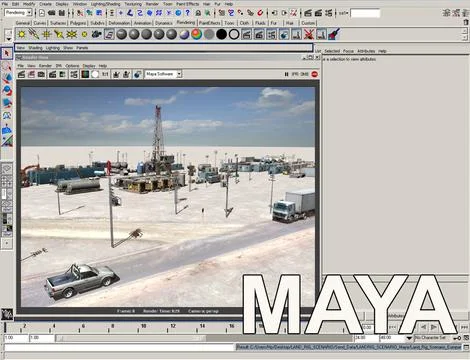The width and height of the screenshot is (470, 360).
Task: Pause IPR tuning in Render View
Action: 286,74
